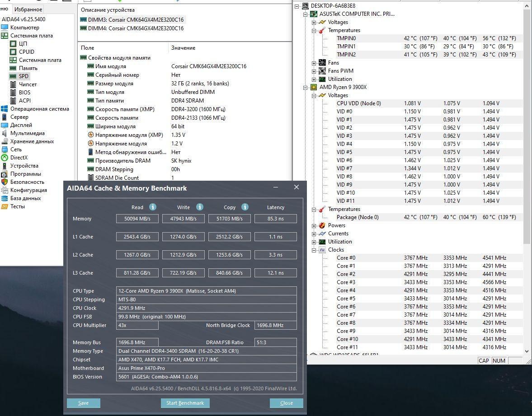Open the Тесты icon
The height and width of the screenshot is (416, 532).
(5, 206)
